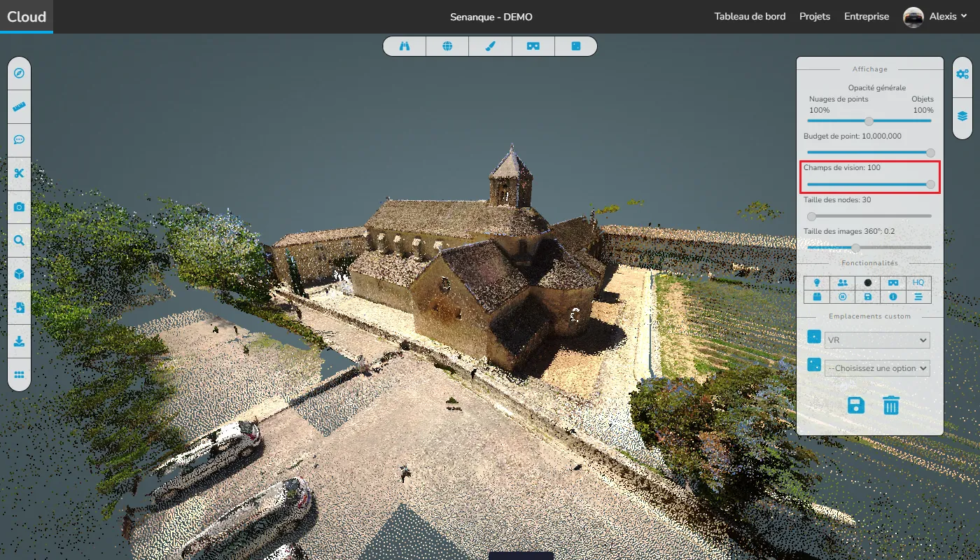
Task: Click the Opacité générale slider
Action: [869, 120]
